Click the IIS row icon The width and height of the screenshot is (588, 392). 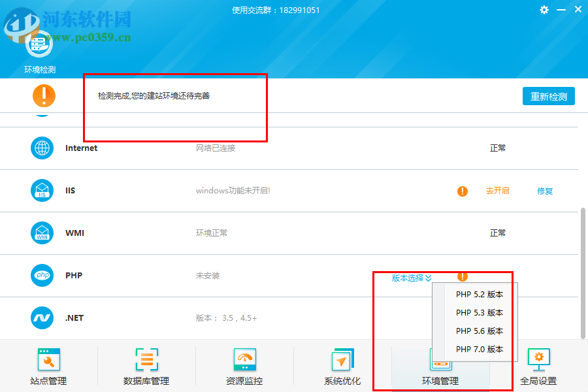click(42, 190)
